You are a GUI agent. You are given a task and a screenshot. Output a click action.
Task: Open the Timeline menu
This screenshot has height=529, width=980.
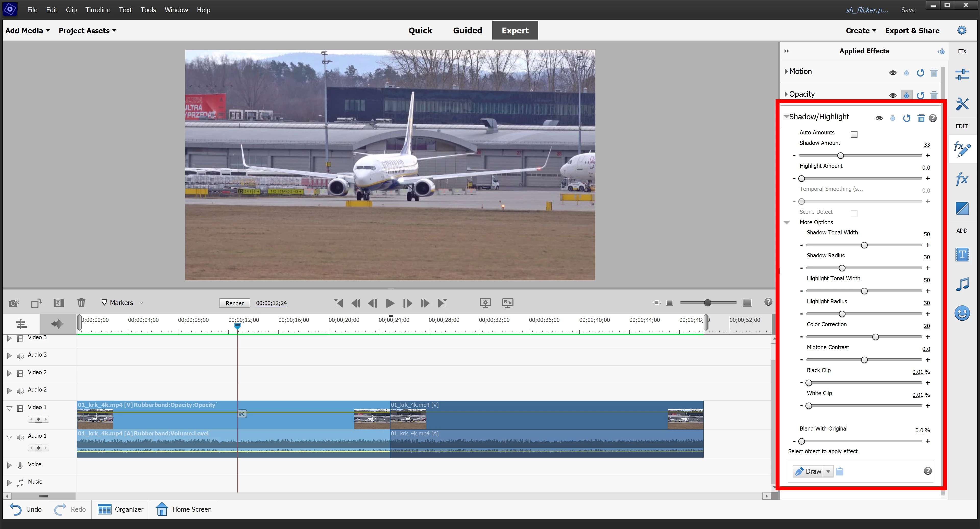tap(97, 10)
